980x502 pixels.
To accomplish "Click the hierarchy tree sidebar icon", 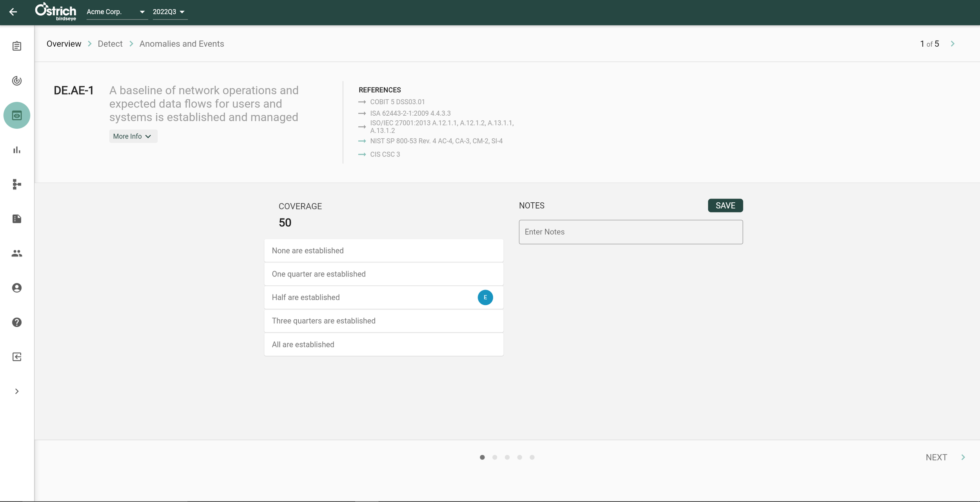I will pyautogui.click(x=17, y=184).
